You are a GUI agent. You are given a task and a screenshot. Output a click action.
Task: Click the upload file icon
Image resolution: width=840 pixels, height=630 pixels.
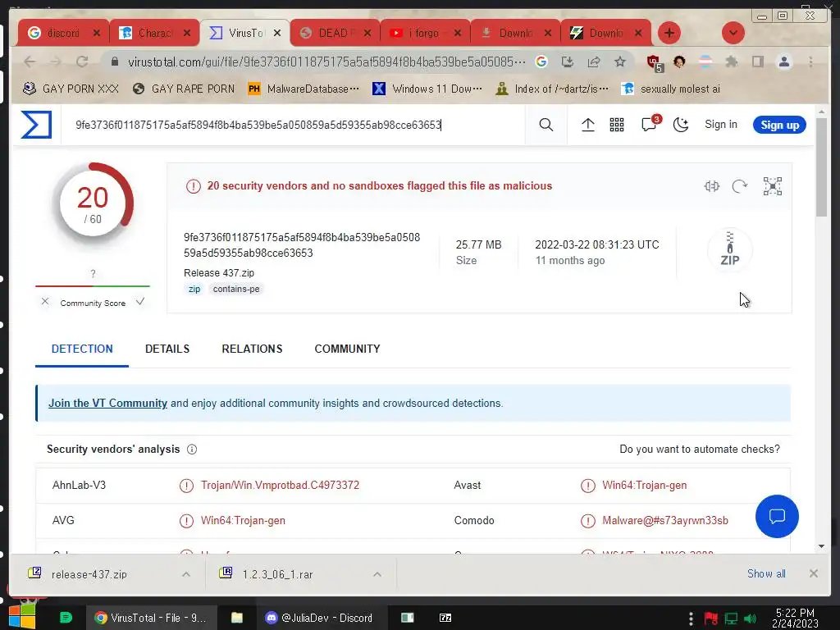tap(587, 125)
